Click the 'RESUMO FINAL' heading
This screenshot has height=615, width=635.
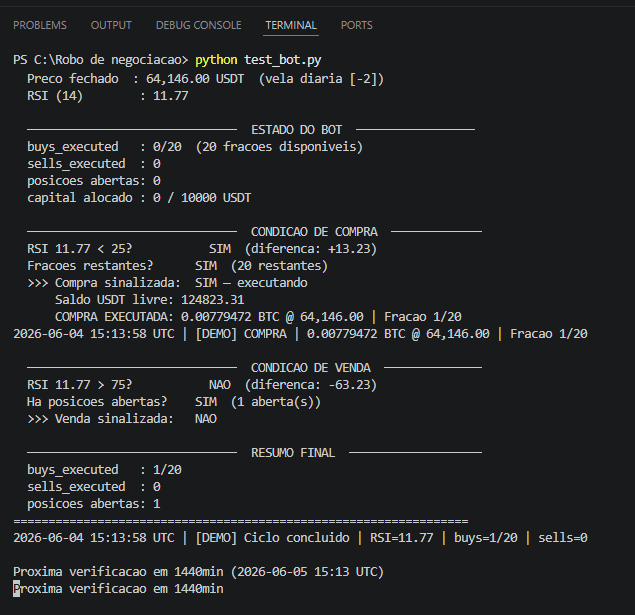point(293,453)
